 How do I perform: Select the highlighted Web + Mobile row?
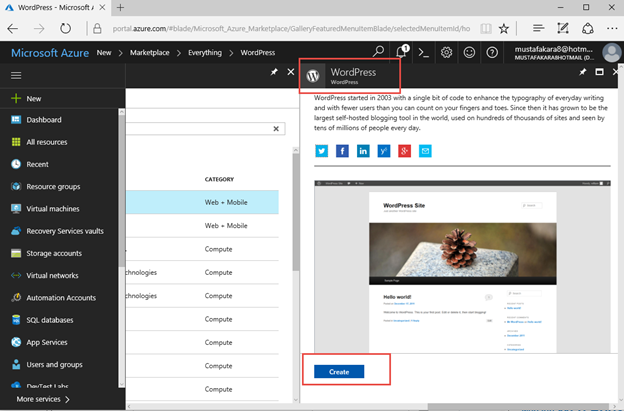coord(202,202)
